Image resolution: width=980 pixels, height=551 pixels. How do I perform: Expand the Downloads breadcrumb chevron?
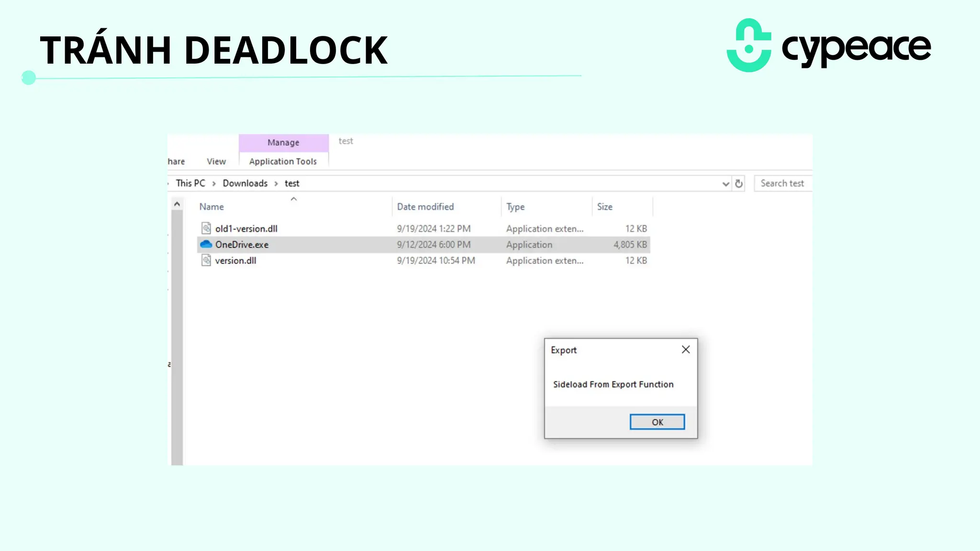coord(276,184)
